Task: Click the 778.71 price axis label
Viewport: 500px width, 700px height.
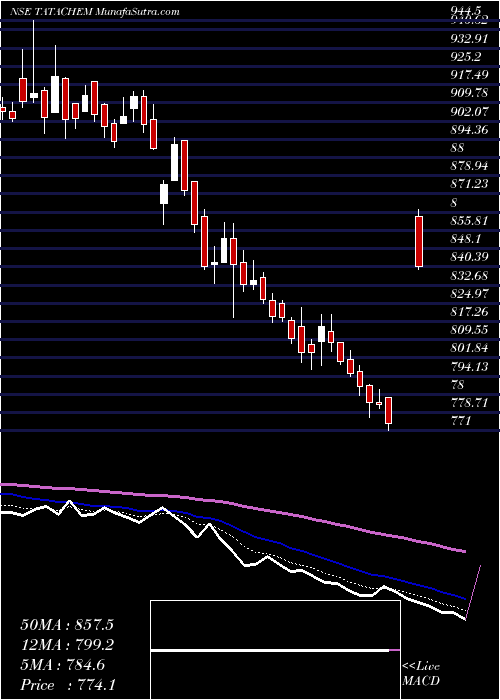Action: pos(468,403)
